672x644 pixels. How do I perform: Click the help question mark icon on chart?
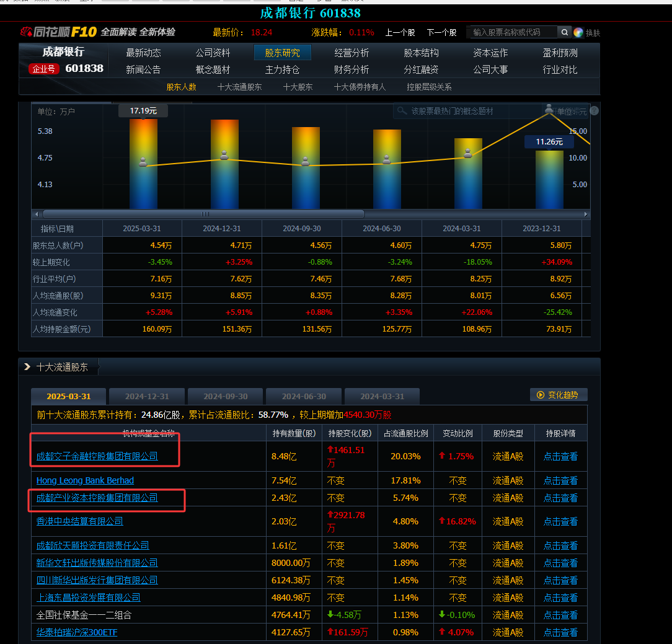tap(595, 110)
